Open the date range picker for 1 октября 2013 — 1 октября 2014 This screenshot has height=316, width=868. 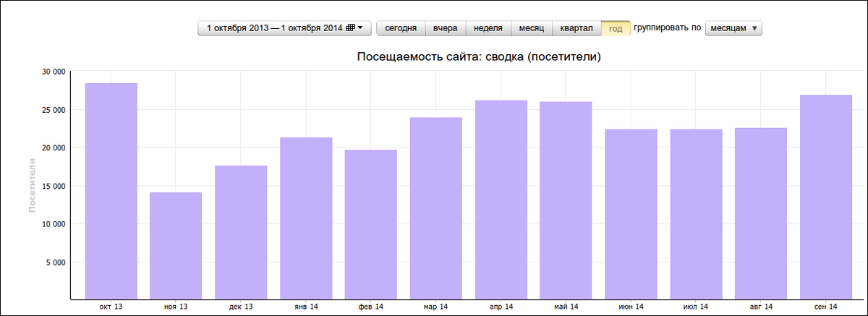coord(284,28)
